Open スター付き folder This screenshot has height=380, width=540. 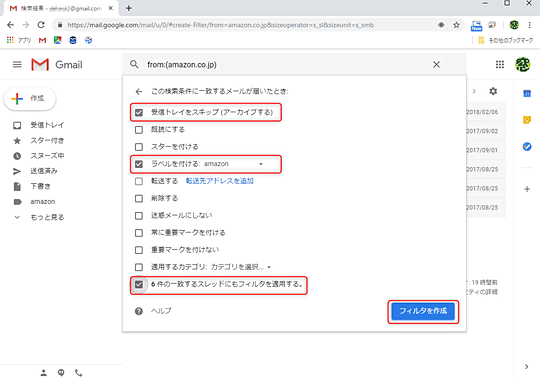[47, 141]
